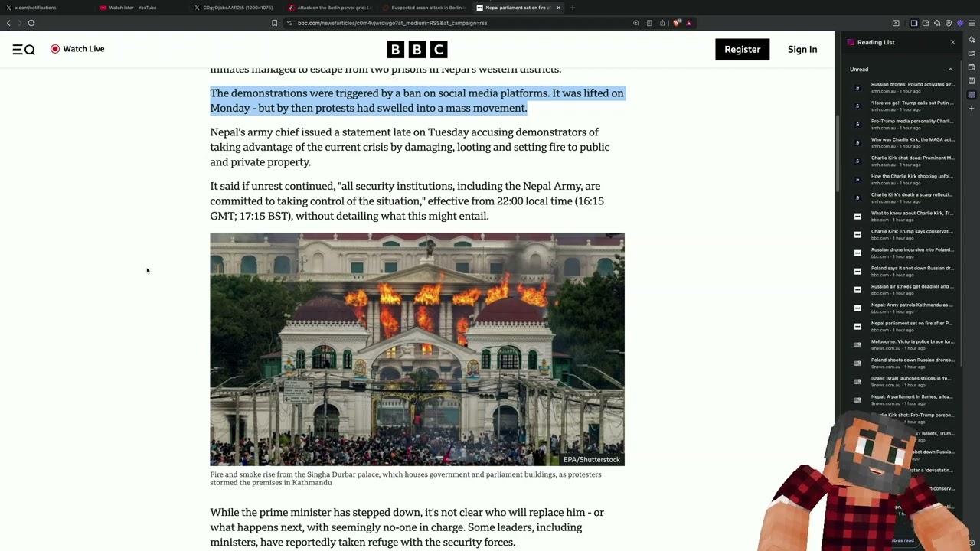Close the Reading List panel

click(952, 42)
